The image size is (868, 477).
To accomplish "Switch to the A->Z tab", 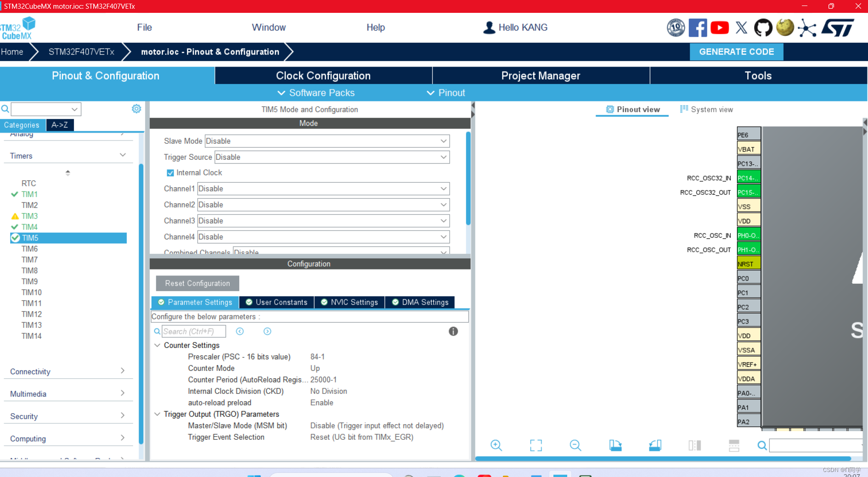I will (60, 125).
